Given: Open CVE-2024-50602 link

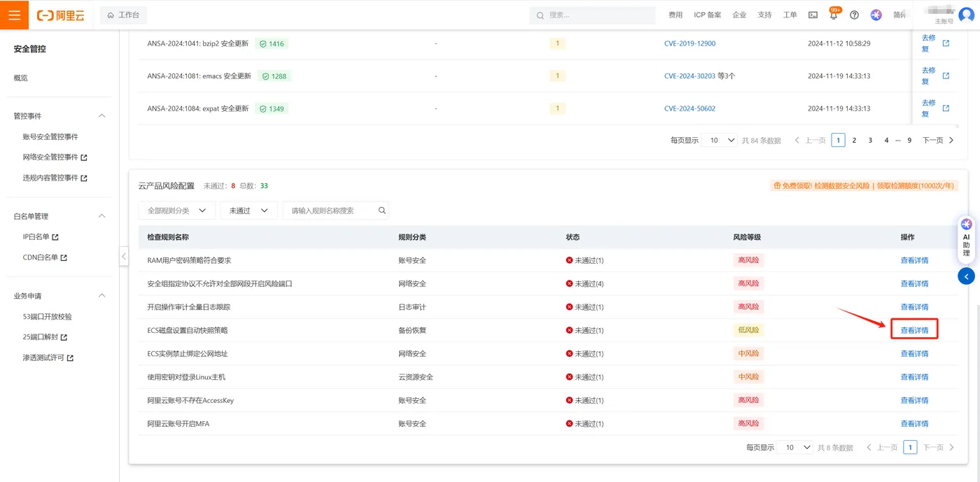Looking at the screenshot, I should [x=689, y=108].
